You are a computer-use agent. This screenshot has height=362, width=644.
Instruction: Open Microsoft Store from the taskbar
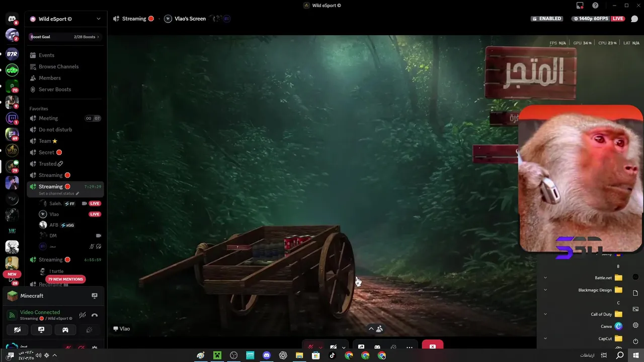pyautogui.click(x=316, y=355)
